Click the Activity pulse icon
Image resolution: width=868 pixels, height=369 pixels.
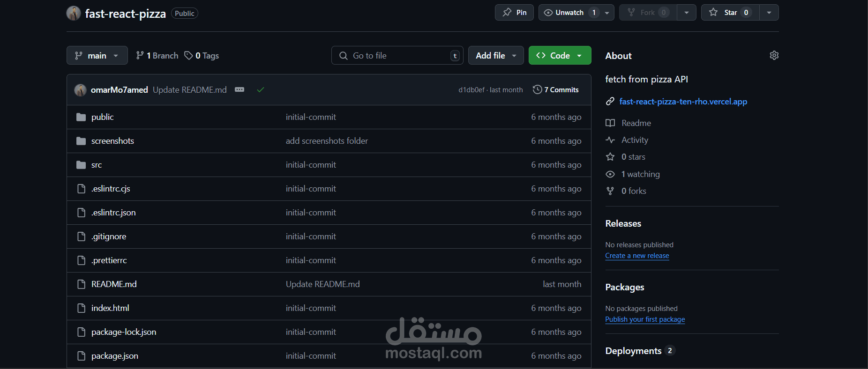[610, 140]
